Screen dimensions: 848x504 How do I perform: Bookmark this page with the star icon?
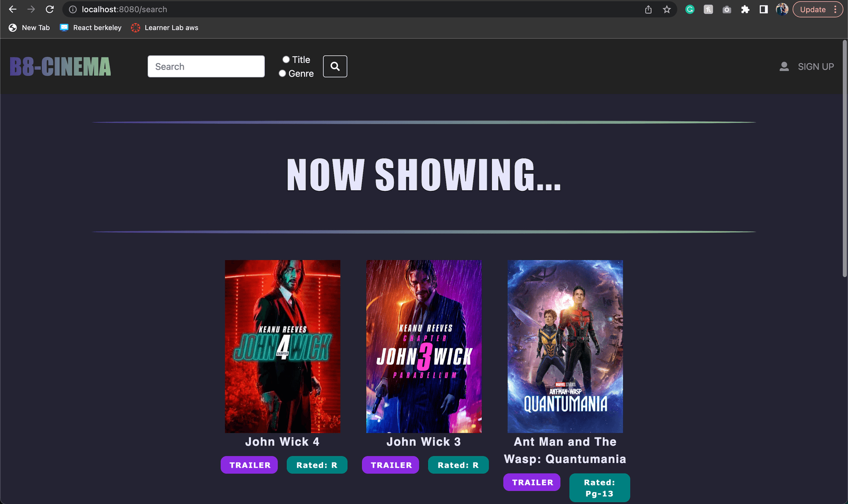tap(667, 9)
